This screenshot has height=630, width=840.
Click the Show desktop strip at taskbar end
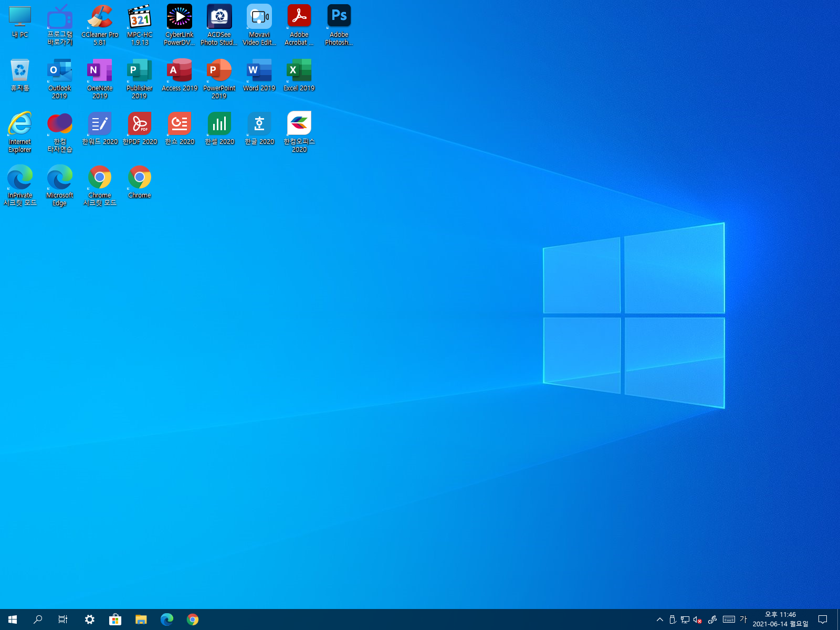click(x=838, y=619)
